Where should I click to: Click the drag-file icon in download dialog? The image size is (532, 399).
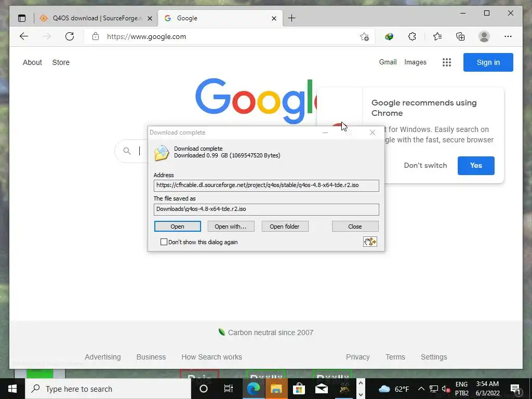370,242
